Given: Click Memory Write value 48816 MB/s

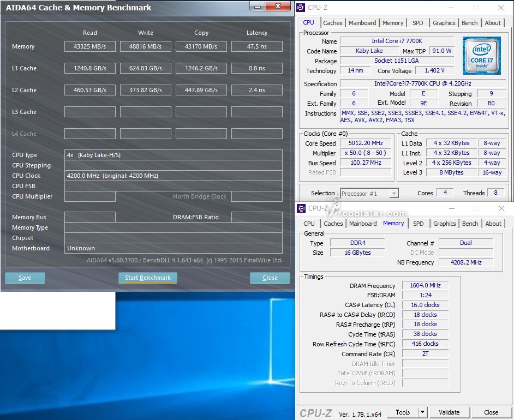Looking at the screenshot, I should 146,46.
